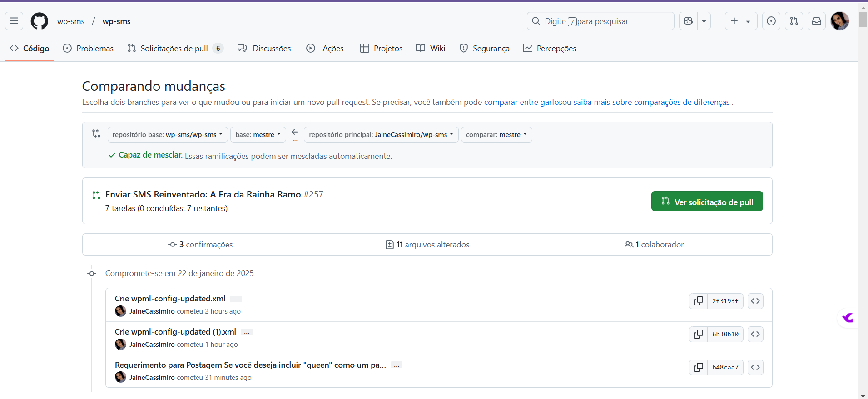Open commit 'Crie wpml-config-updated.xml'
Screen dimensions: 868x399
(170, 298)
